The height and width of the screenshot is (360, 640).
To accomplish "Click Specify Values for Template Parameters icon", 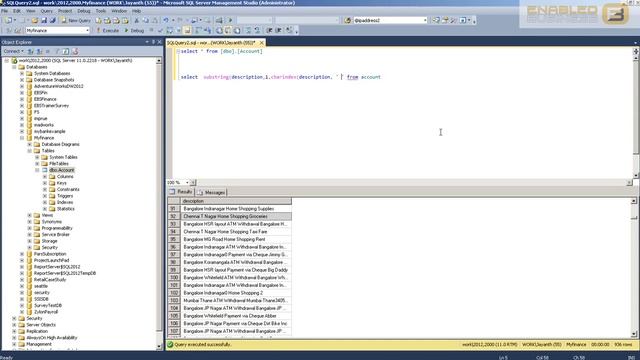I will click(289, 30).
